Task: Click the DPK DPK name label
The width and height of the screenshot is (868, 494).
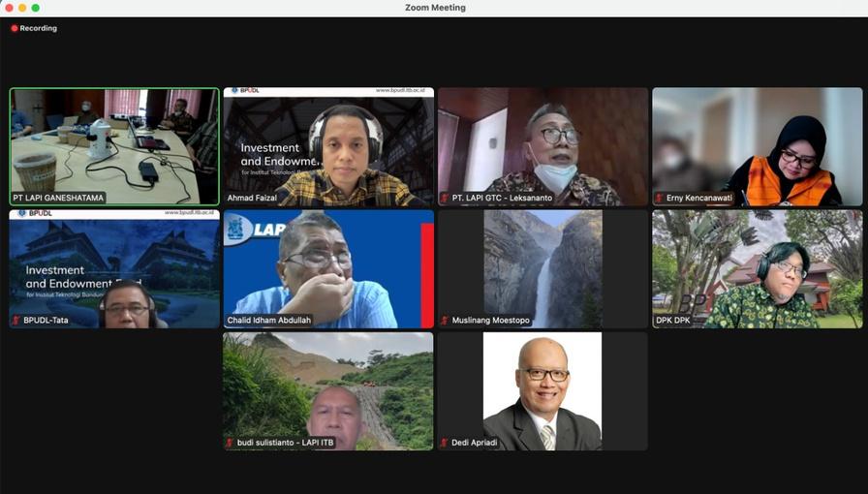Action: [673, 320]
